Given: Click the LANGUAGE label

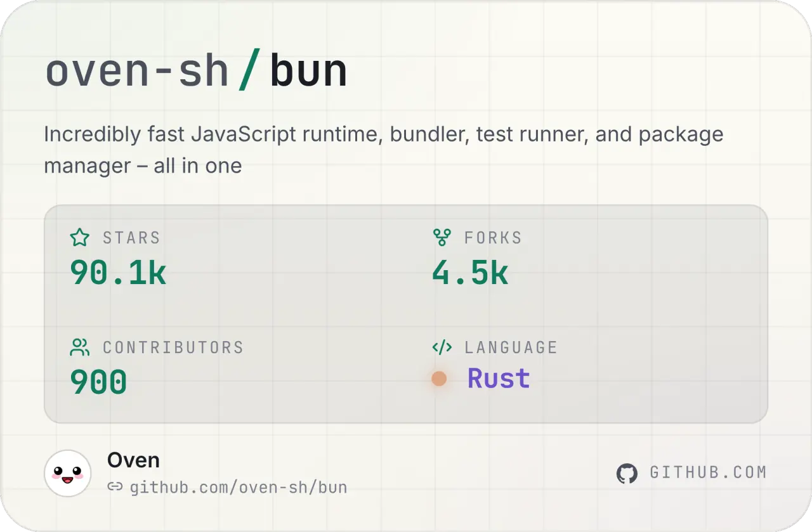Looking at the screenshot, I should pos(511,347).
